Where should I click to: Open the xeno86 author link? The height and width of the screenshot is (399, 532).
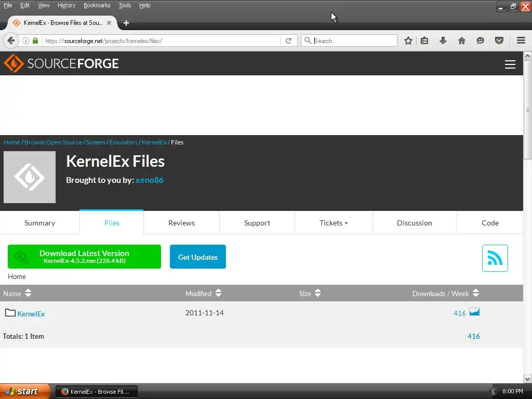click(149, 180)
